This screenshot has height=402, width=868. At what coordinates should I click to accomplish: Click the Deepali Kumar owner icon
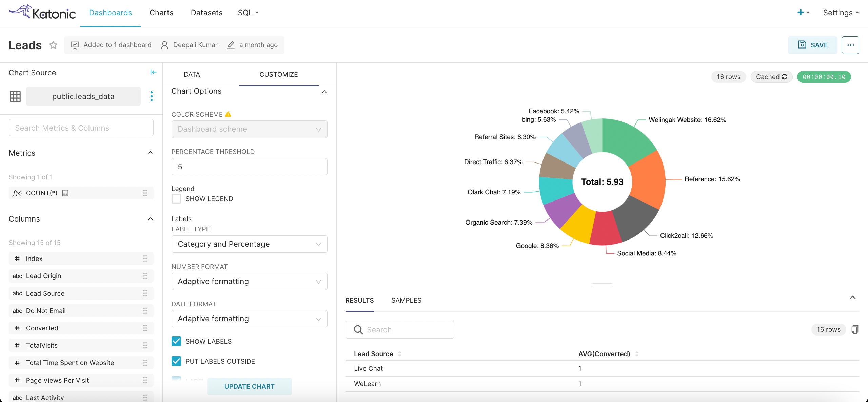pos(164,45)
